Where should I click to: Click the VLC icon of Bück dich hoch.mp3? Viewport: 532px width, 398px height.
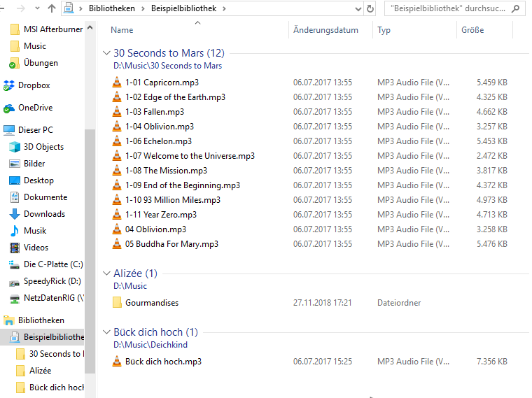117,362
